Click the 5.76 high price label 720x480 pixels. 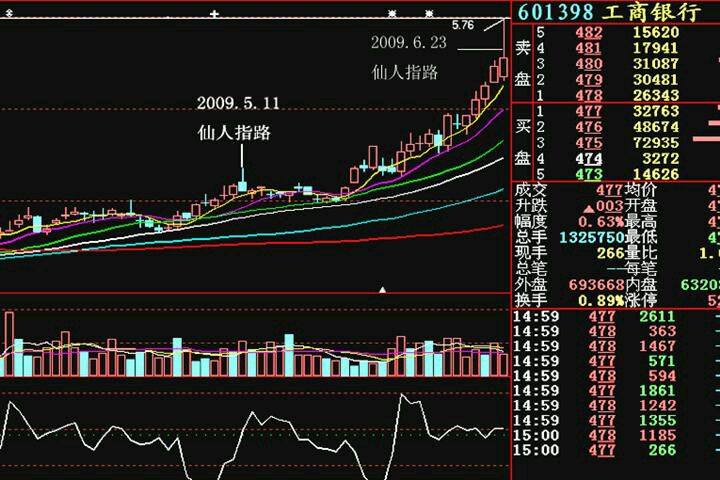(462, 25)
